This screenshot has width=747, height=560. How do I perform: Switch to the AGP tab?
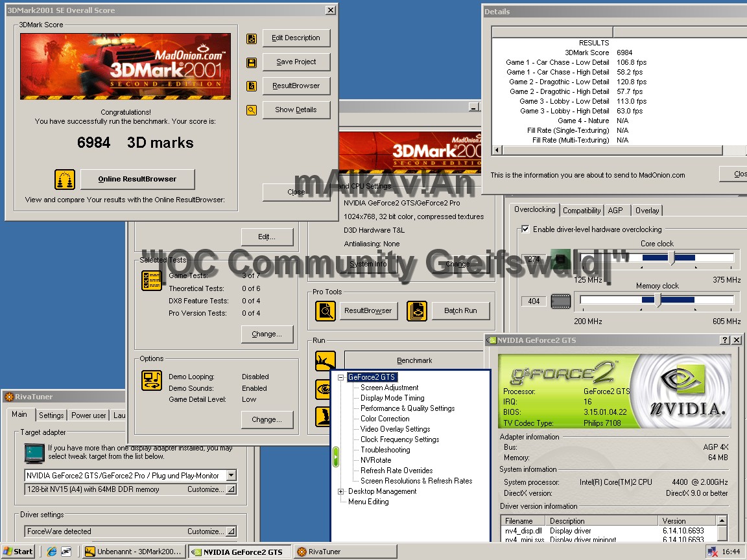(615, 211)
